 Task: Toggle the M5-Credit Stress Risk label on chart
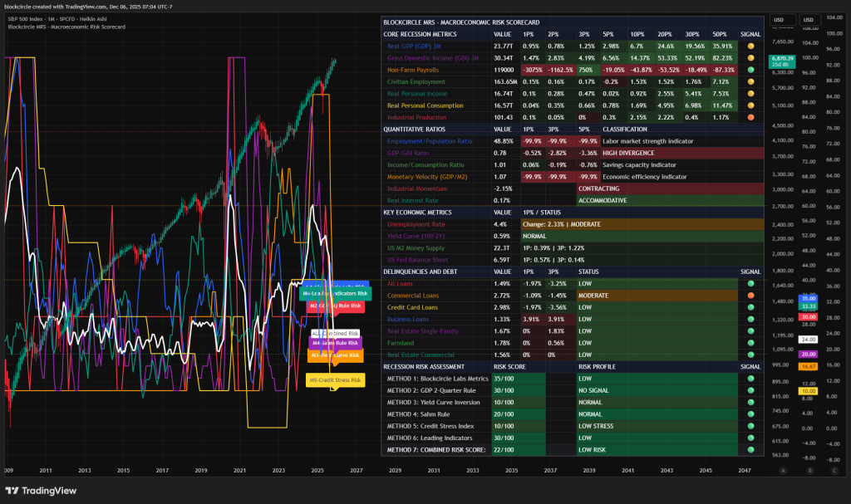[x=335, y=379]
